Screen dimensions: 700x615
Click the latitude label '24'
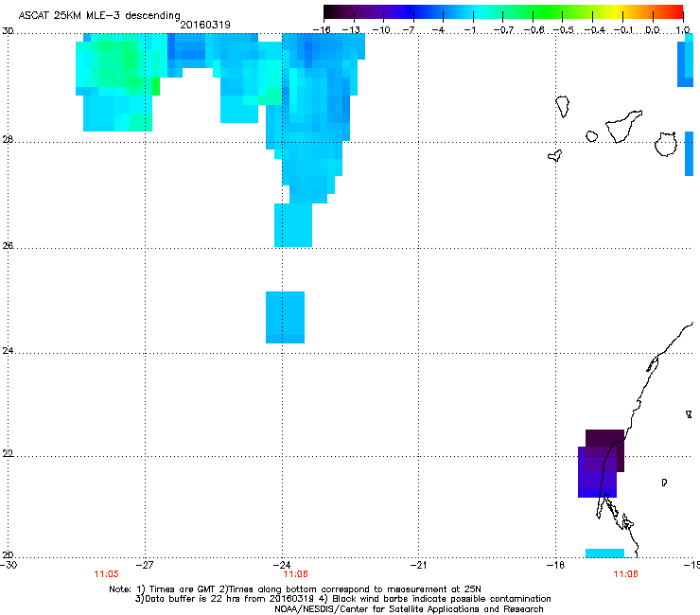(8, 351)
